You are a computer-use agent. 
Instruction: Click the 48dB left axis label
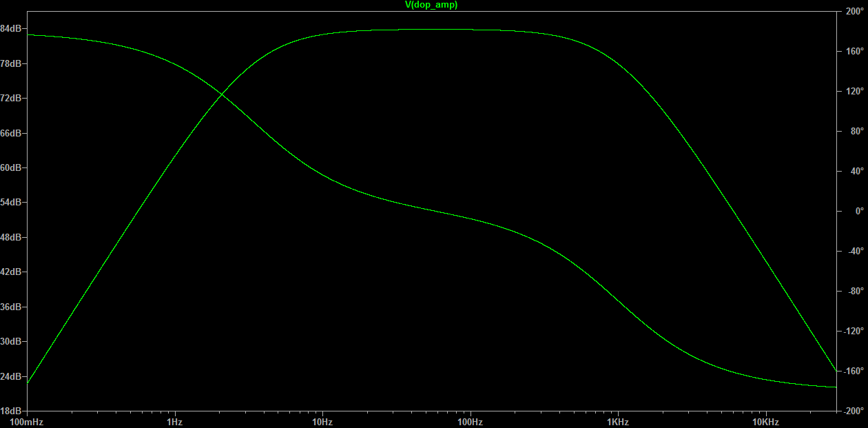pyautogui.click(x=11, y=237)
